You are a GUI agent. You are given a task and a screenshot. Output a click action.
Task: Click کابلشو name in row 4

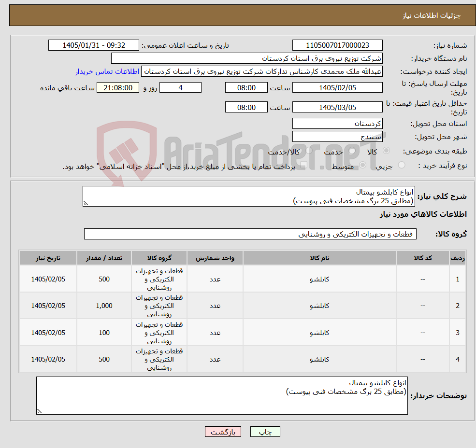click(x=319, y=360)
